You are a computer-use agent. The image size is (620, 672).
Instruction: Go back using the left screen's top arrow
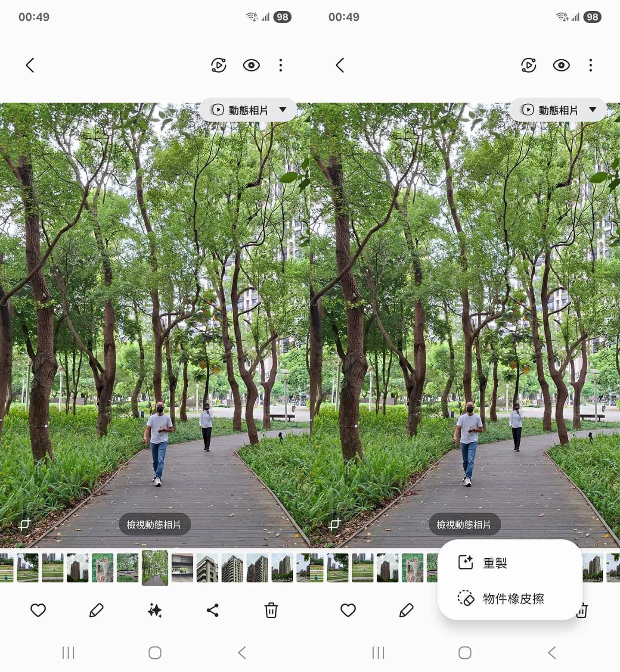(x=30, y=65)
